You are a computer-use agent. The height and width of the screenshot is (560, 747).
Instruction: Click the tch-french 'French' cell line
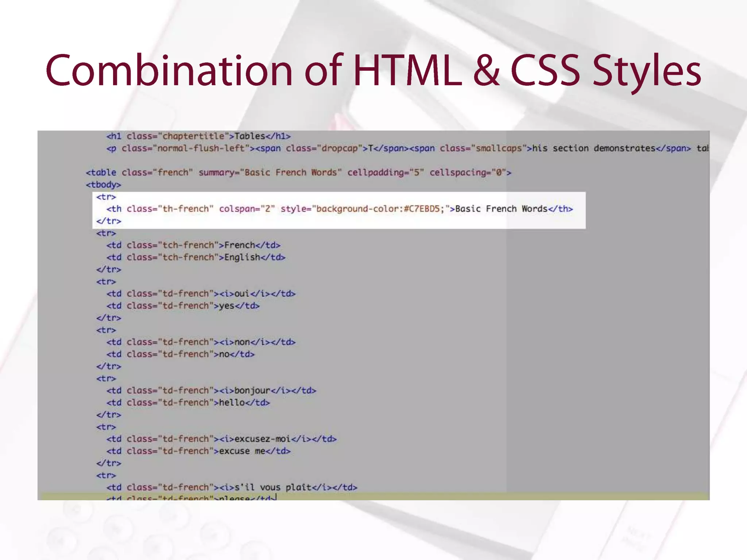tap(193, 245)
